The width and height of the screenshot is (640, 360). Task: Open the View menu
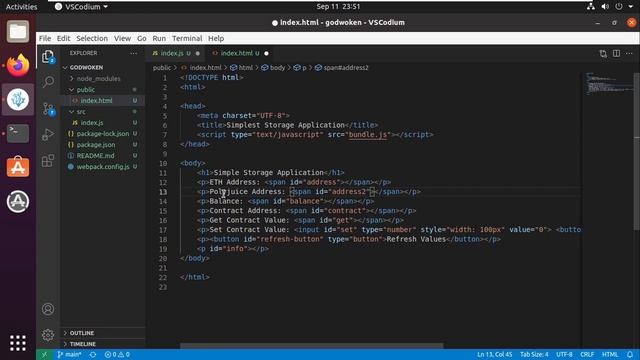click(122, 38)
